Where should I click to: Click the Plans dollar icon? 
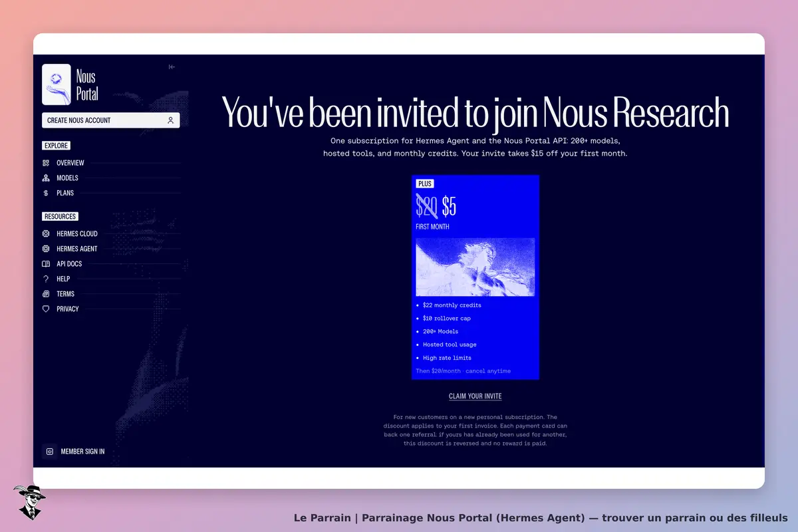(x=46, y=193)
